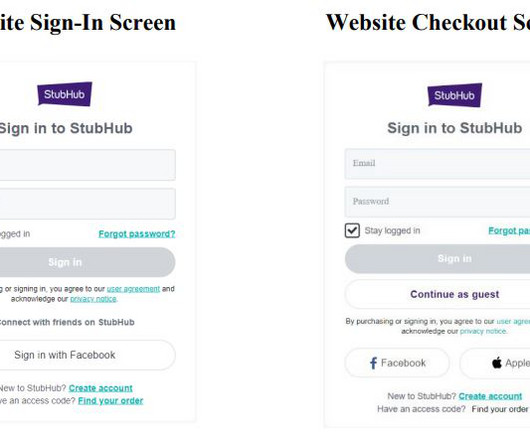The width and height of the screenshot is (530, 442).
Task: Open the Forgot password link on the sign-in screen
Action: (137, 234)
